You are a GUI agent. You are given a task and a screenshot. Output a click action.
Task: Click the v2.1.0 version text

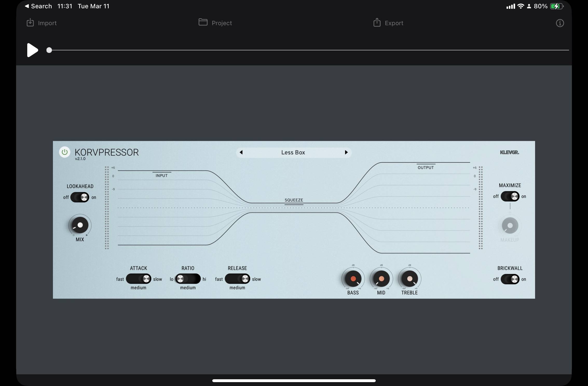pos(80,159)
